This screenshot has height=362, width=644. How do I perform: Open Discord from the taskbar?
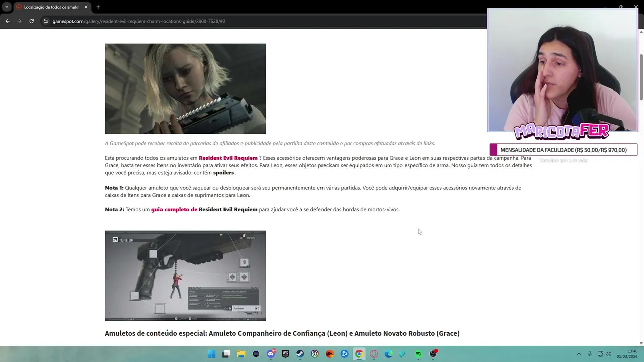(x=271, y=354)
